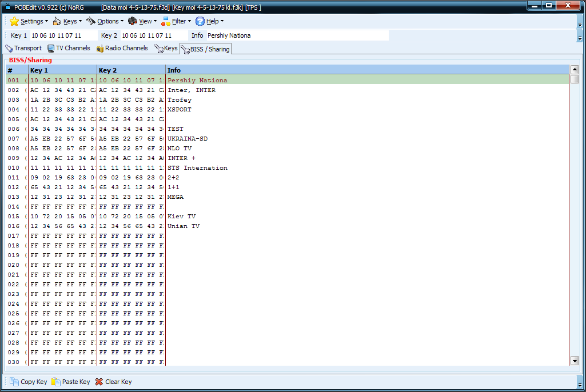586x392 pixels.
Task: Open the Transport tab
Action: point(23,48)
